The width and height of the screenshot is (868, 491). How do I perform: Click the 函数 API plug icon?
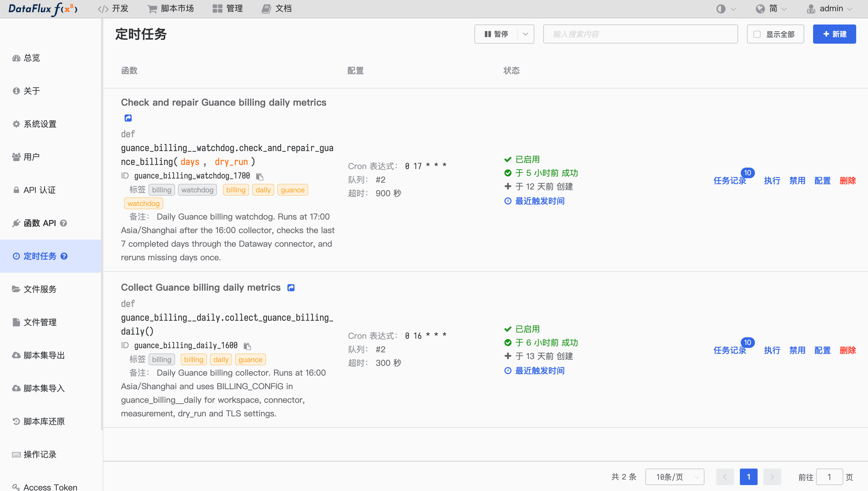16,223
